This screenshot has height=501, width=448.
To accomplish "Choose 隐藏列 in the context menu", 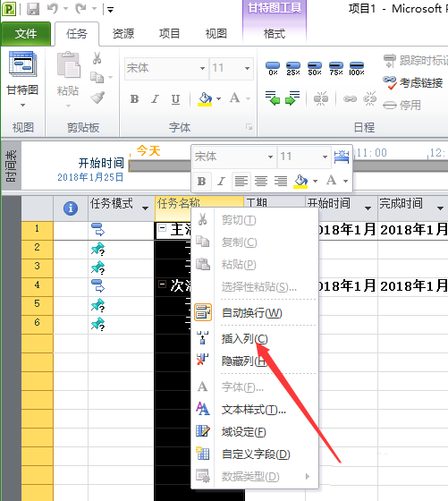I will 244,361.
